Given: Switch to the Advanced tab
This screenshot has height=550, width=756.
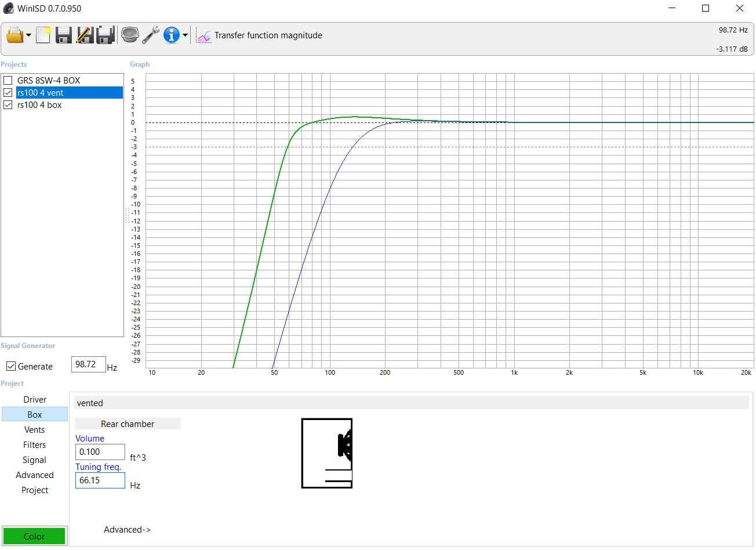Looking at the screenshot, I should (35, 475).
